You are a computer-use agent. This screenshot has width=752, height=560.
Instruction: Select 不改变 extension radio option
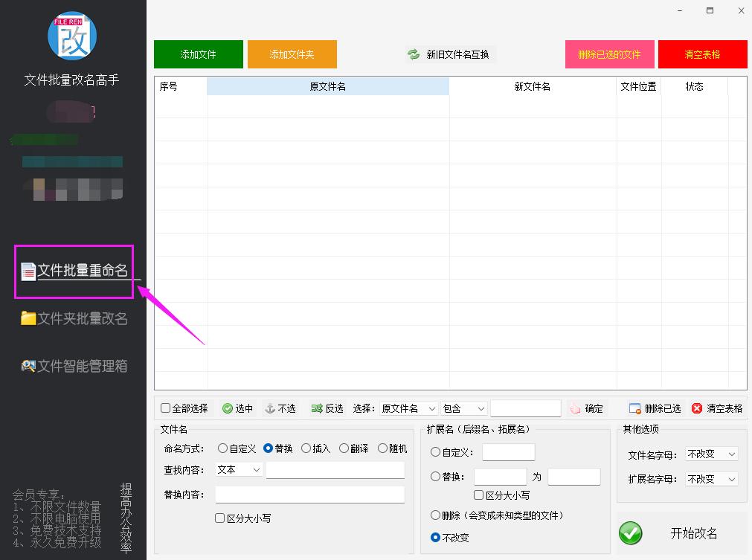(435, 538)
